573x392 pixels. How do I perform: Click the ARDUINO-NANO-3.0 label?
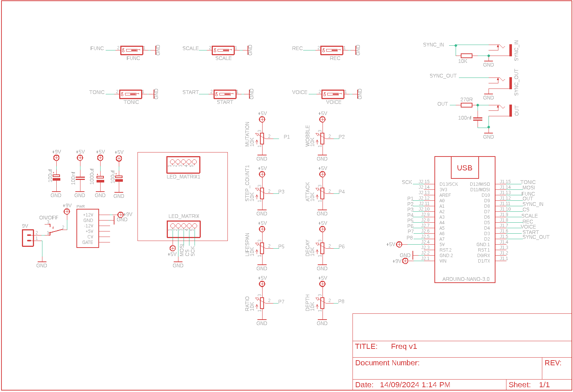[x=466, y=279]
